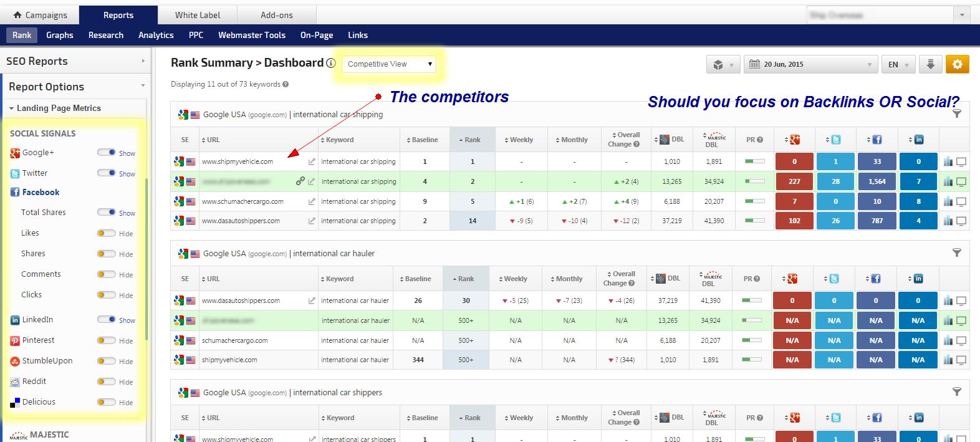Sort first table by LinkedIn icon column
The height and width of the screenshot is (442, 980).
click(918, 140)
